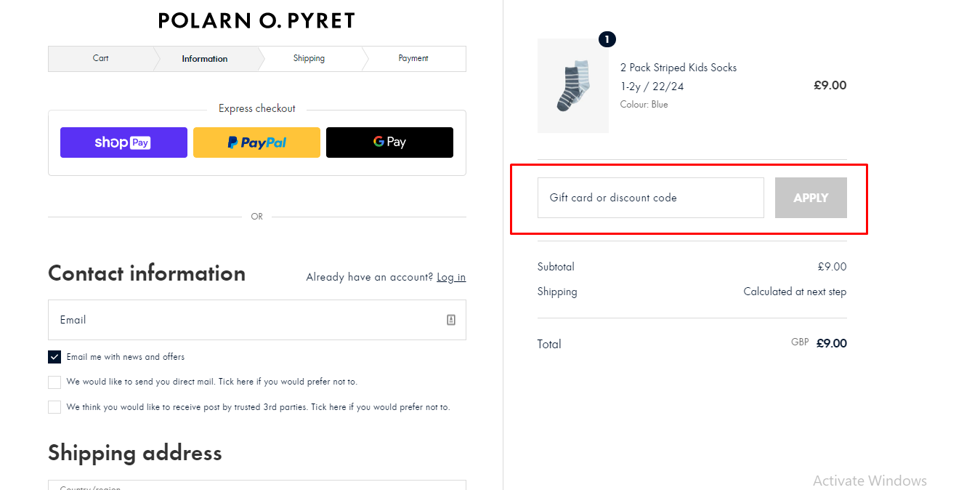Switch to the Shipping step
The width and height of the screenshot is (980, 490).
click(x=309, y=58)
